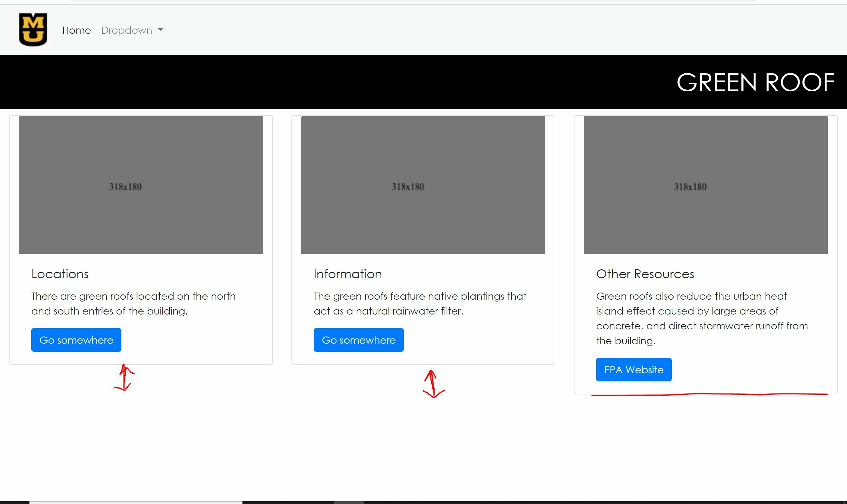Select the Information card placeholder image
Image resolution: width=847 pixels, height=504 pixels.
[423, 185]
